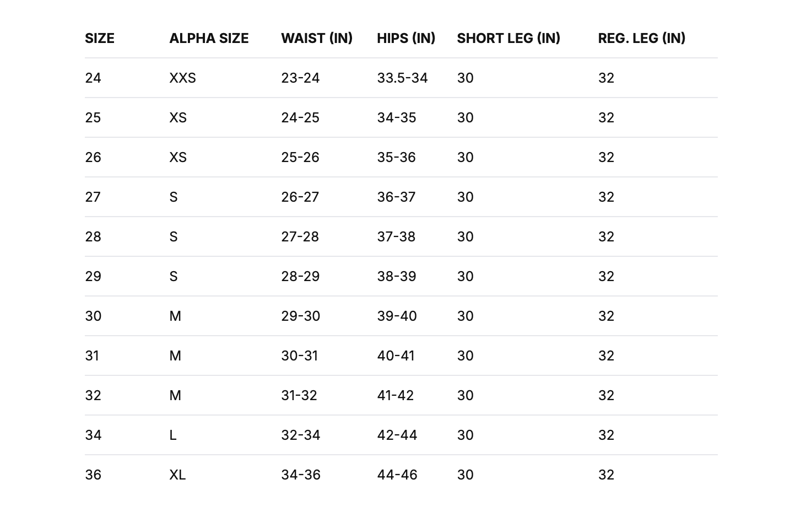Select the 39-40 hips value
The image size is (812, 517).
(397, 316)
